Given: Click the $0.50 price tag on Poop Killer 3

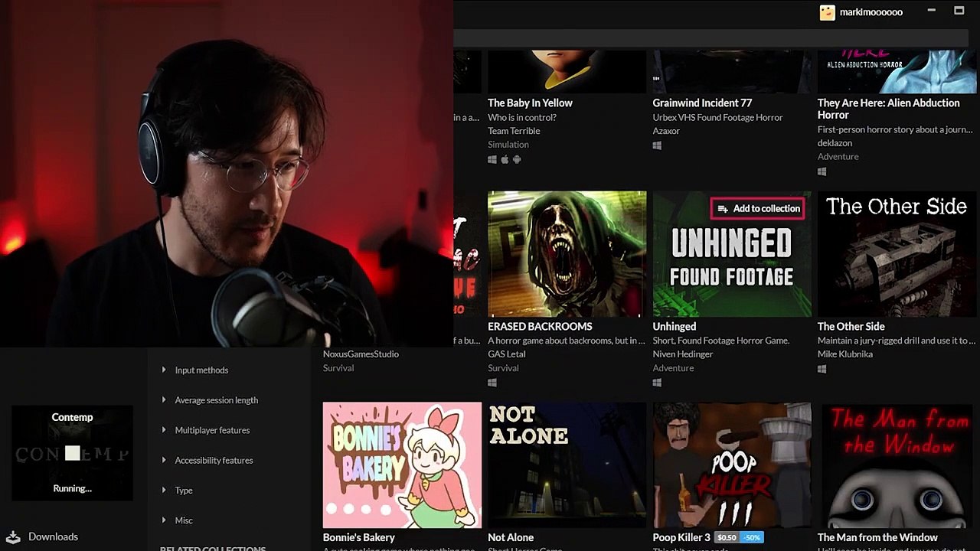Looking at the screenshot, I should (x=727, y=537).
